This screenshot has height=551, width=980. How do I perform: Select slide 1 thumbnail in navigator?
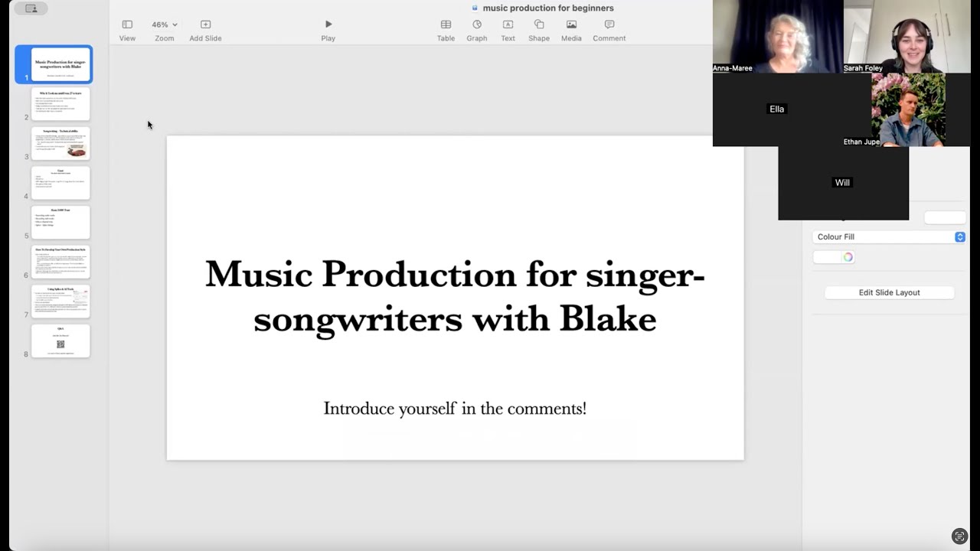pyautogui.click(x=61, y=64)
